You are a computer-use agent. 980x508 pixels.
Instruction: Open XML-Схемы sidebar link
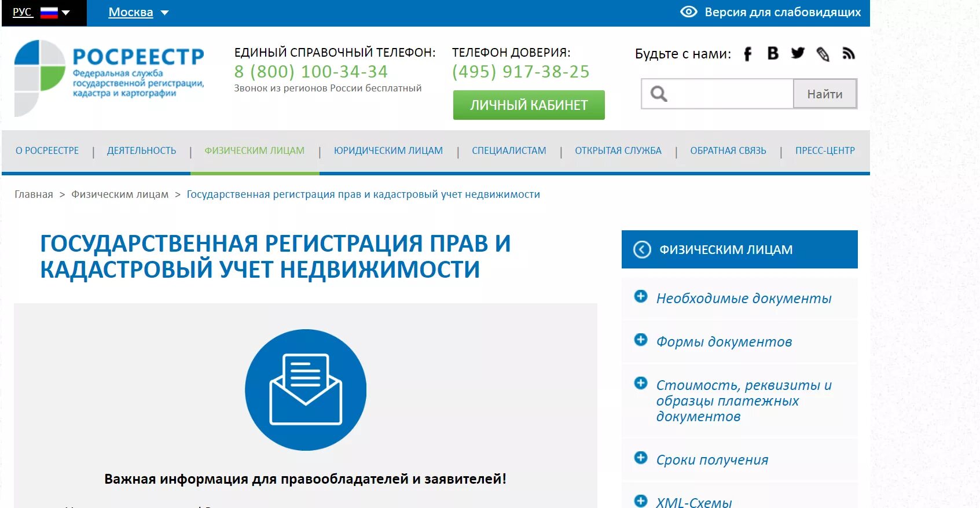coord(693,502)
